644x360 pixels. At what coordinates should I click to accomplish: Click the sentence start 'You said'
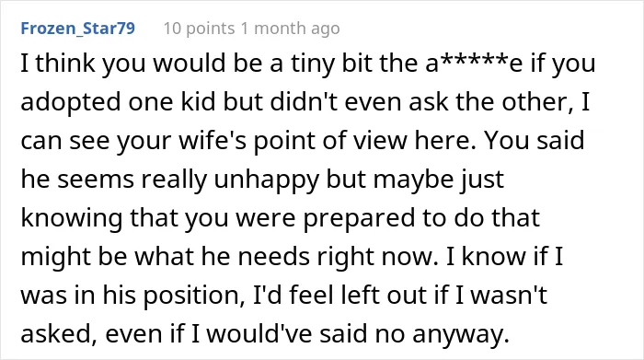(x=534, y=140)
